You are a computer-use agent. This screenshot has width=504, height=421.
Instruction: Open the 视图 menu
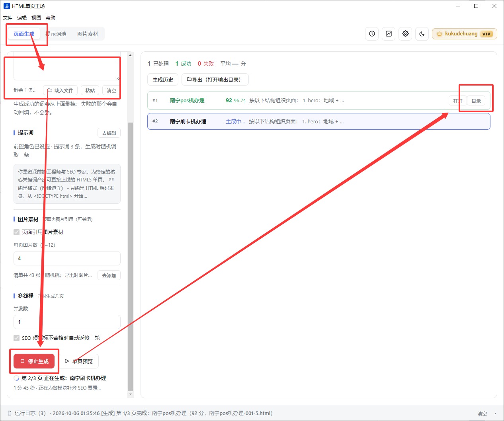click(36, 18)
